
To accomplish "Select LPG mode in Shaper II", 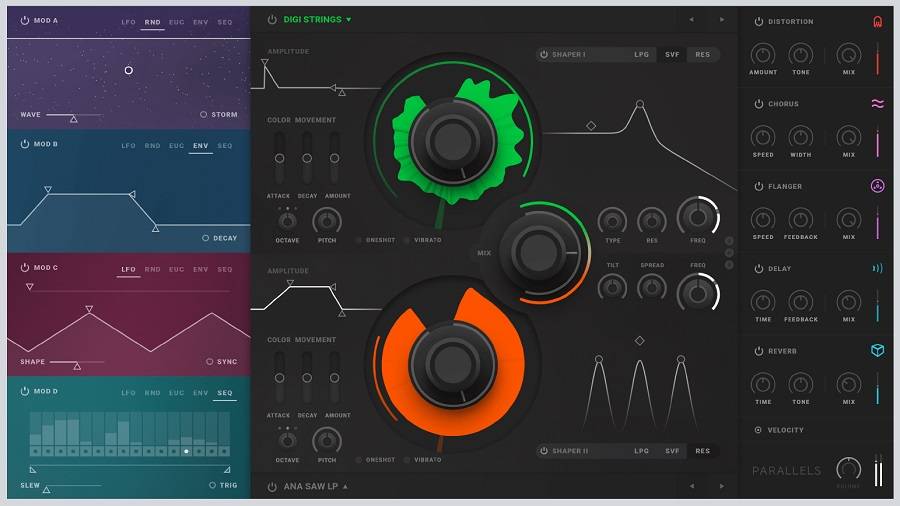I will [x=641, y=451].
